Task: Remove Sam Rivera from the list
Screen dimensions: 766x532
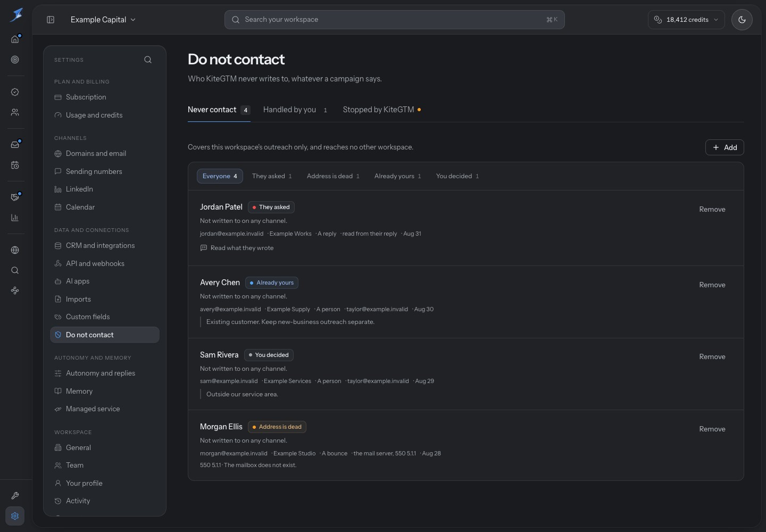Action: click(x=712, y=357)
